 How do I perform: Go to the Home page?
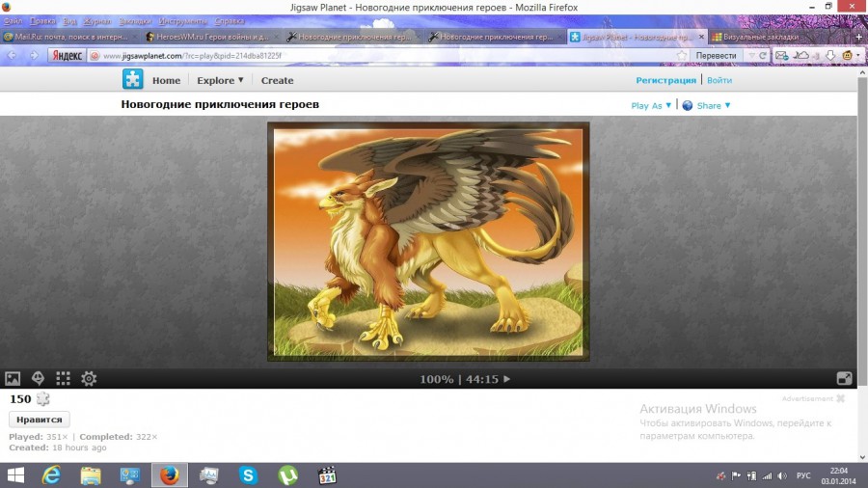(x=166, y=81)
